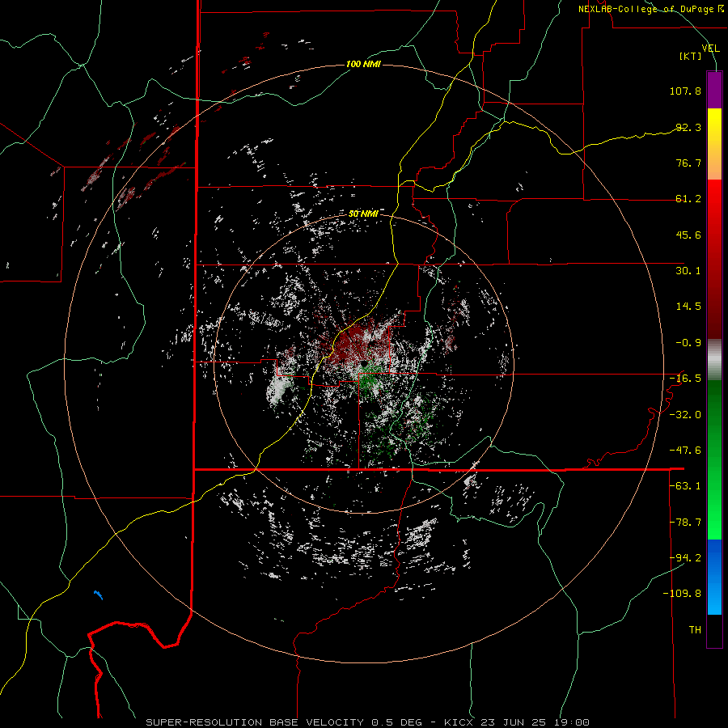Click the -47.6 velocity scale value

click(x=685, y=451)
